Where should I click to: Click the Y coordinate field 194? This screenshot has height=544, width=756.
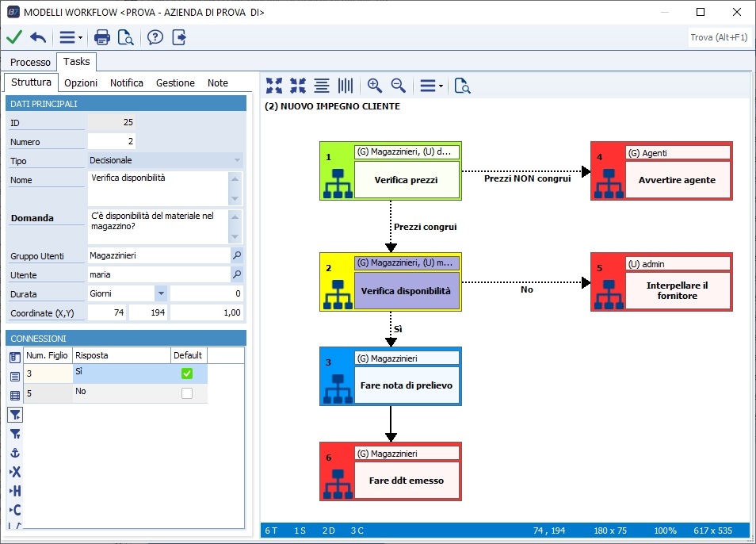148,312
